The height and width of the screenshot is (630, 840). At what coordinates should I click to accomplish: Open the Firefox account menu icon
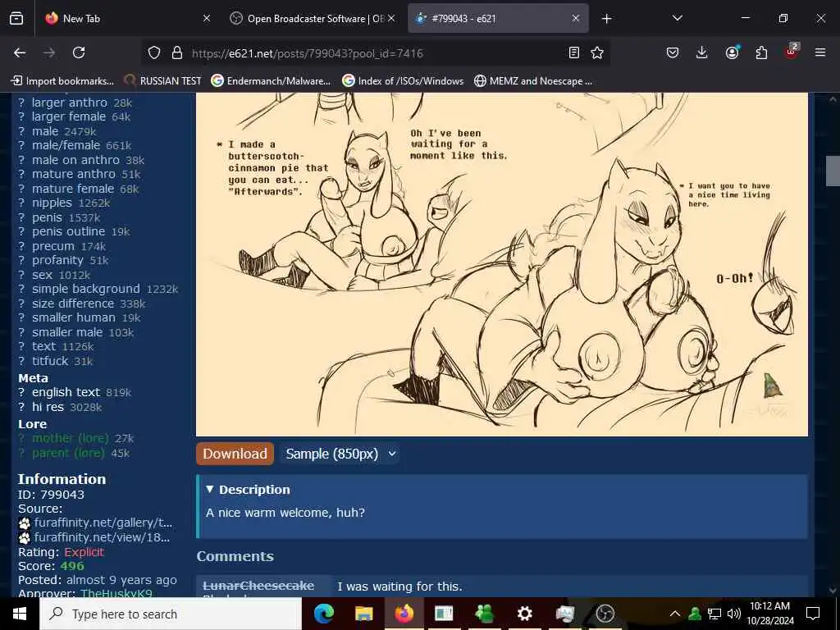click(x=732, y=52)
